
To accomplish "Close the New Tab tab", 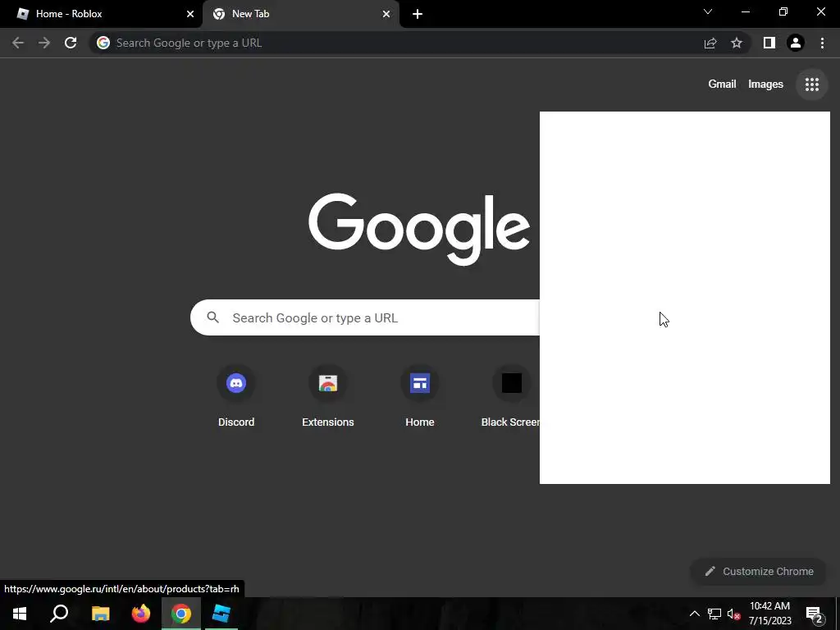I will coord(386,14).
